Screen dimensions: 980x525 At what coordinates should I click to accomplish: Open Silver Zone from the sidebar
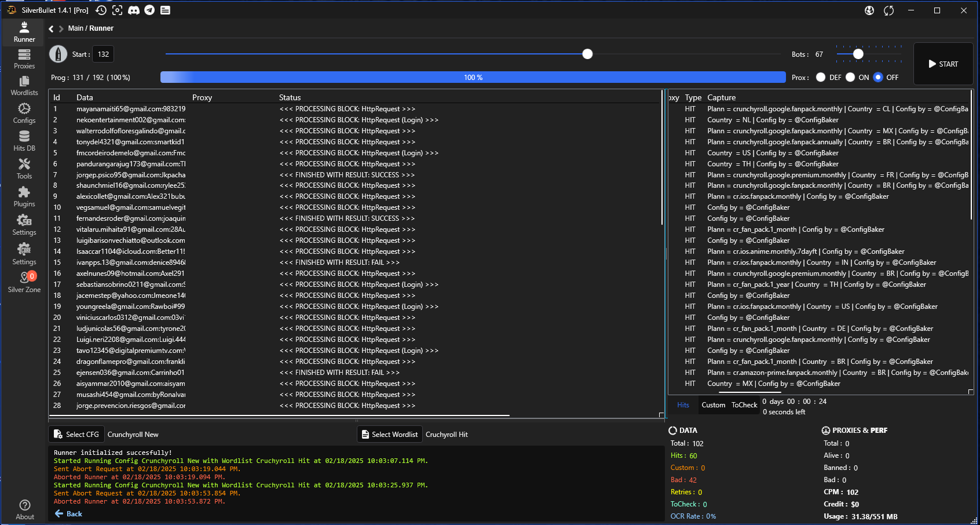[24, 282]
